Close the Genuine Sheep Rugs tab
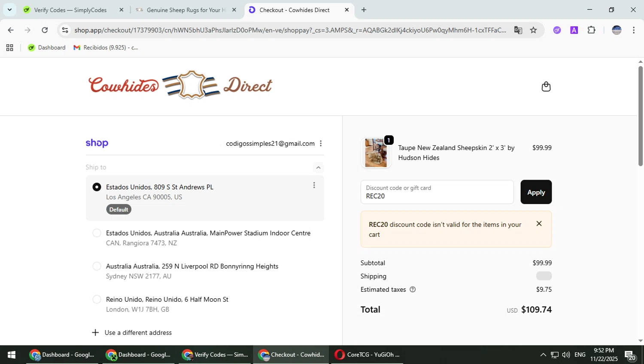This screenshot has height=364, width=644. [234, 10]
